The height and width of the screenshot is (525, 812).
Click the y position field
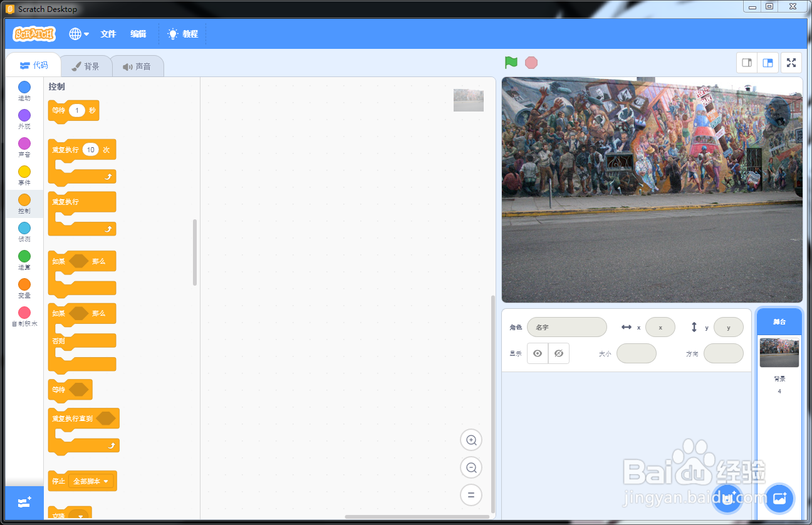click(x=729, y=327)
